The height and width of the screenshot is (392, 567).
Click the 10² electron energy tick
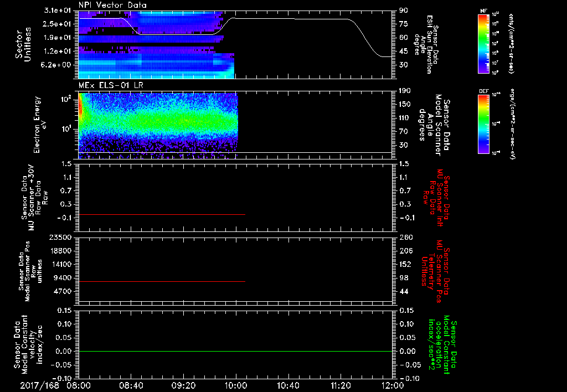(66, 99)
